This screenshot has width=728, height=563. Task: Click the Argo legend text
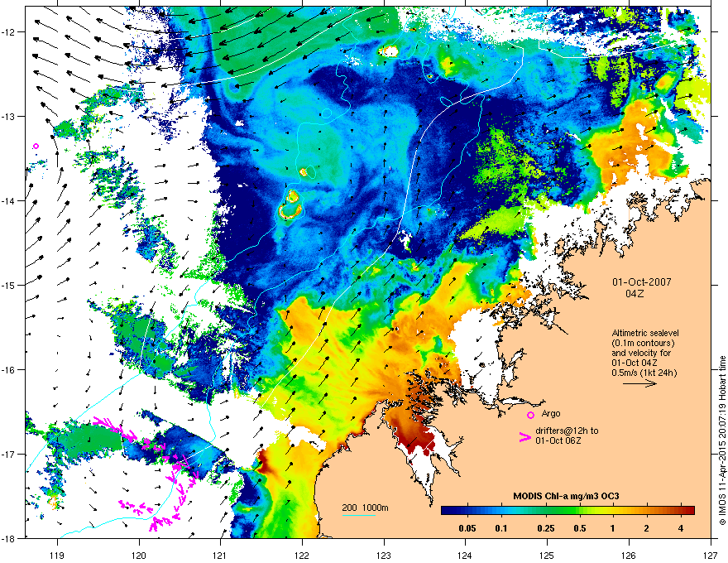pos(551,413)
